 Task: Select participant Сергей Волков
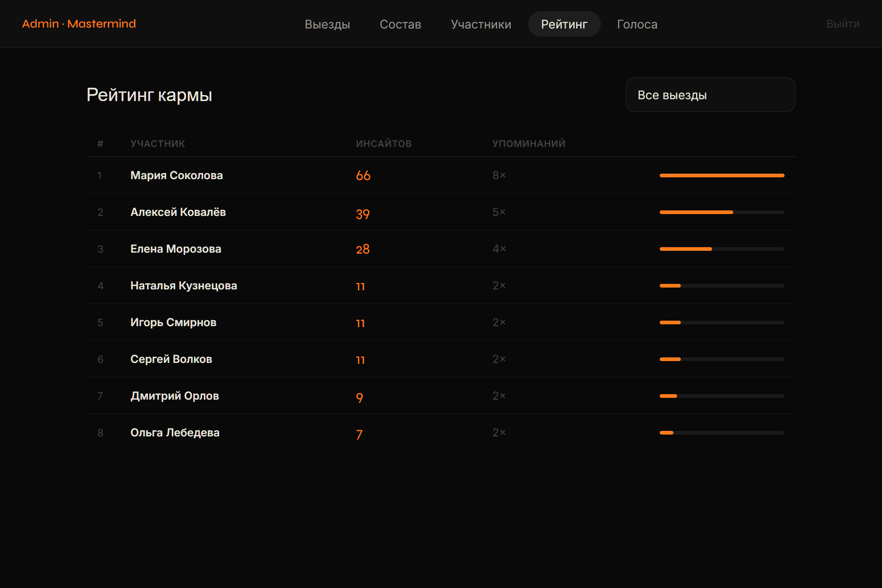pos(171,359)
